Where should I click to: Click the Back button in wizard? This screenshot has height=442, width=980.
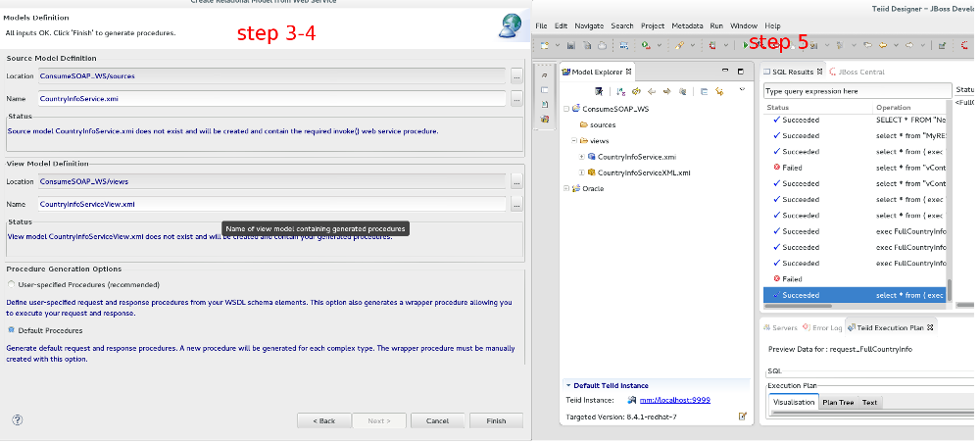pos(323,420)
